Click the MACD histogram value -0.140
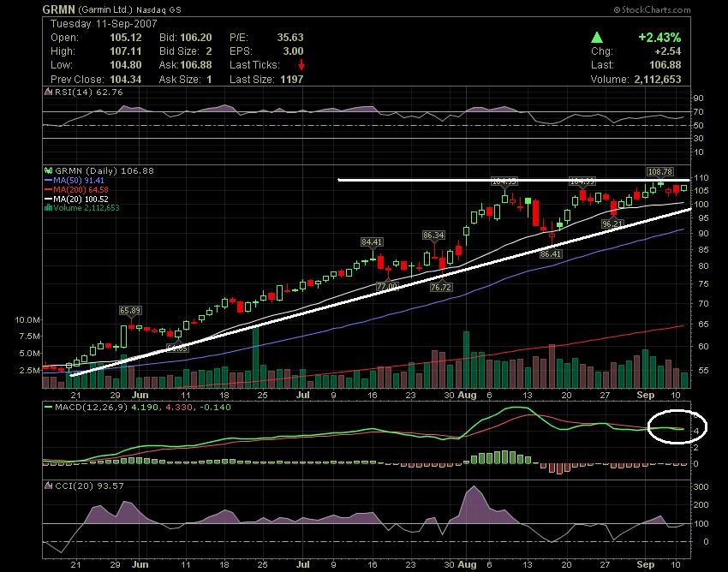Screen dimensions: 728x572 [x=215, y=408]
